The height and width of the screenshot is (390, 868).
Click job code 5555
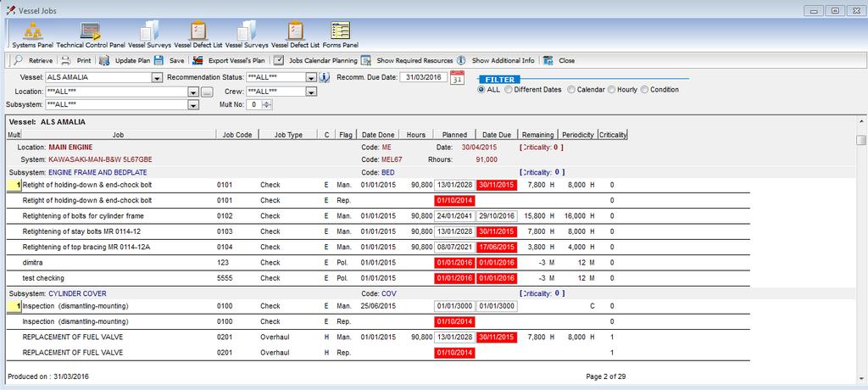click(x=225, y=277)
